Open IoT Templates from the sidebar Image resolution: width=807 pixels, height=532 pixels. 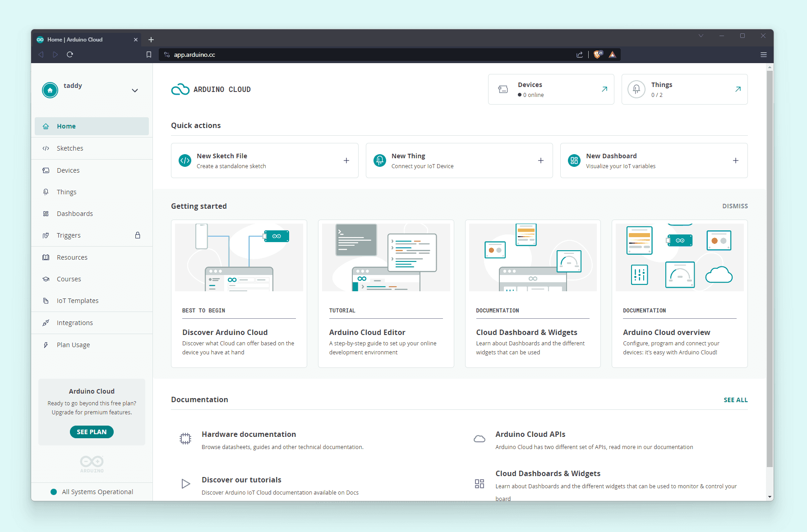77,300
